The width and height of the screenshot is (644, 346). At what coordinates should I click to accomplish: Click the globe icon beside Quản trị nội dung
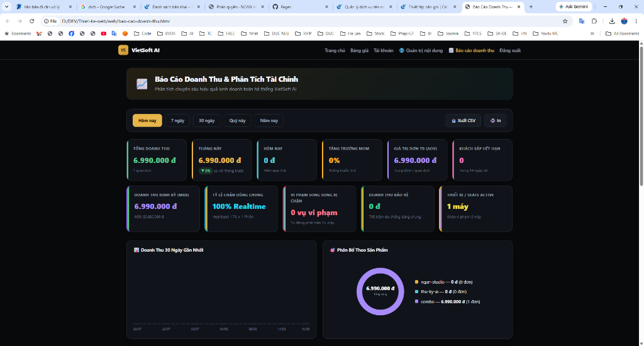[402, 50]
